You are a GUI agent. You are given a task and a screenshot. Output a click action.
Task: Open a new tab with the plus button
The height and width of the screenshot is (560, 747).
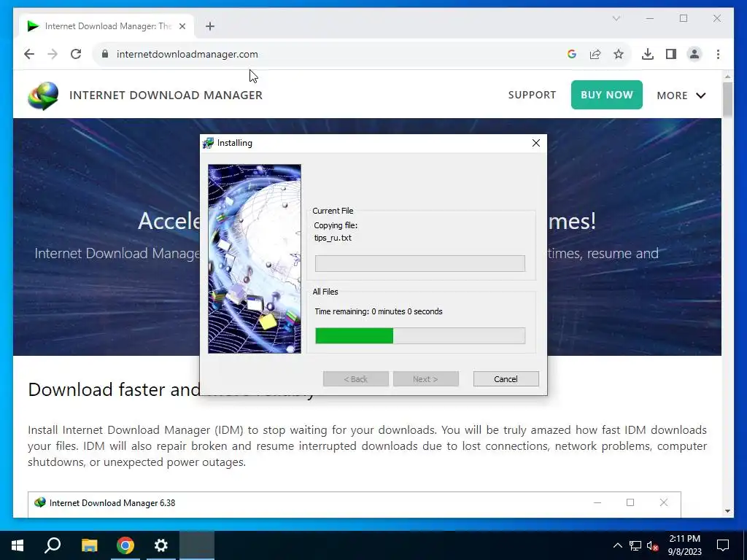(x=210, y=26)
